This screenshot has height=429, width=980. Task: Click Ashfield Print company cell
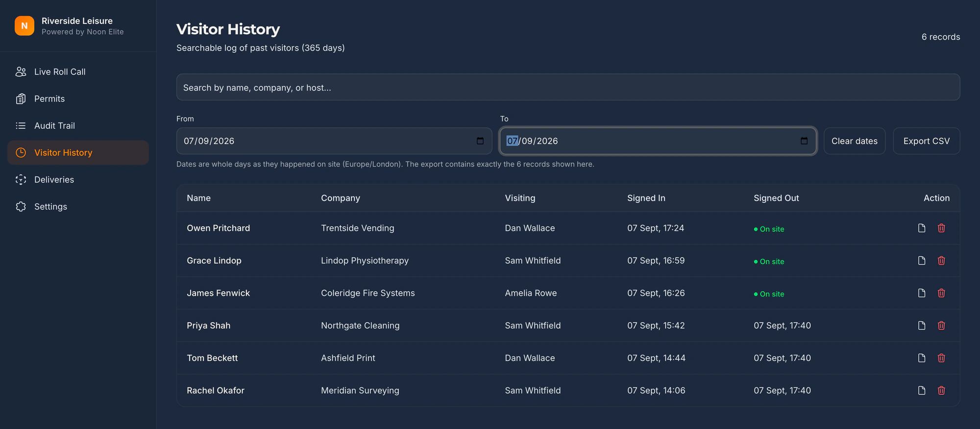tap(348, 358)
